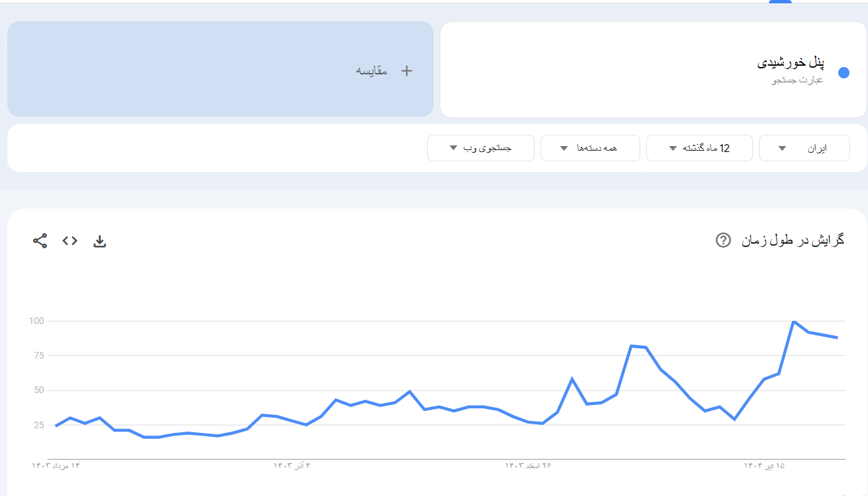The image size is (868, 496).
Task: Download the chart data as CSV
Action: click(100, 241)
